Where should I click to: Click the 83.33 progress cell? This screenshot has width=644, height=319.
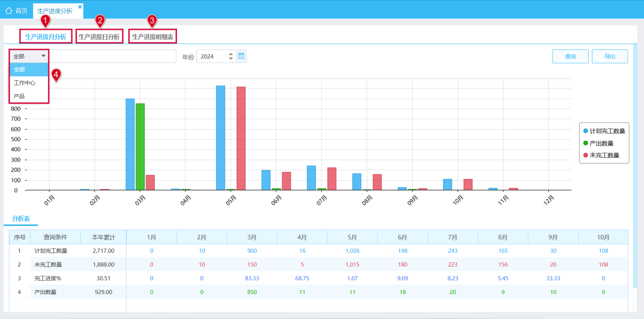(252, 278)
